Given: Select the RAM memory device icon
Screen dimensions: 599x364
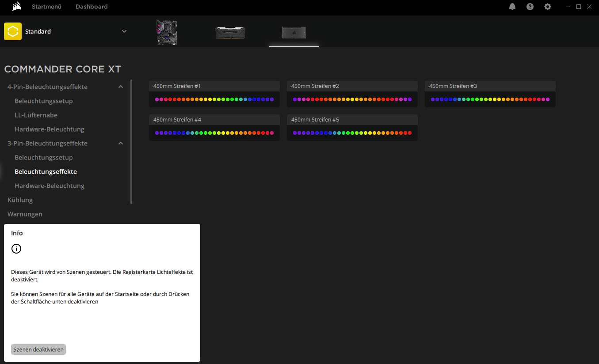Looking at the screenshot, I should pos(230,32).
